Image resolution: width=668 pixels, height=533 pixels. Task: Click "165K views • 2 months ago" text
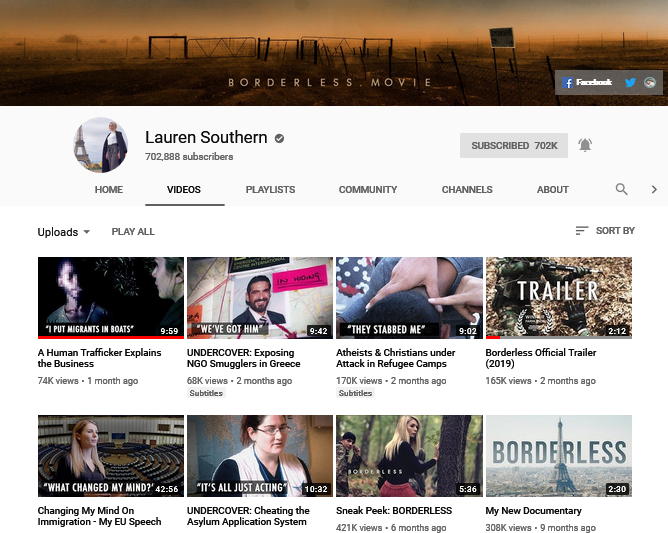[x=541, y=380]
